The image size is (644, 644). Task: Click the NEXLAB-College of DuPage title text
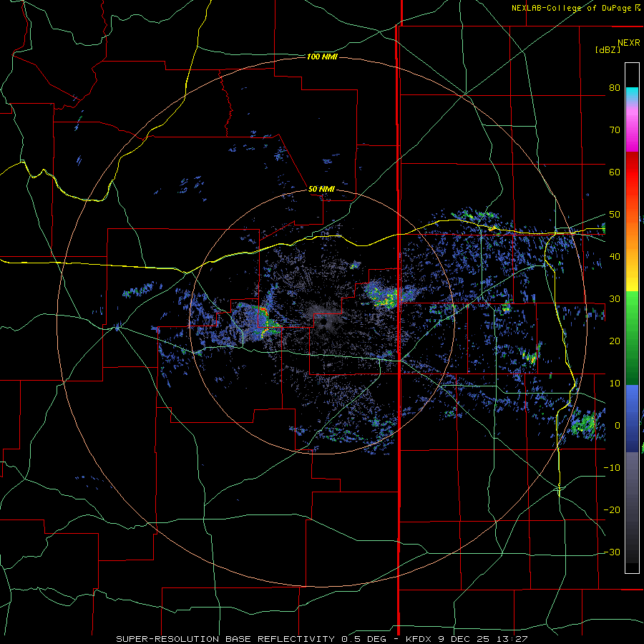(x=572, y=8)
